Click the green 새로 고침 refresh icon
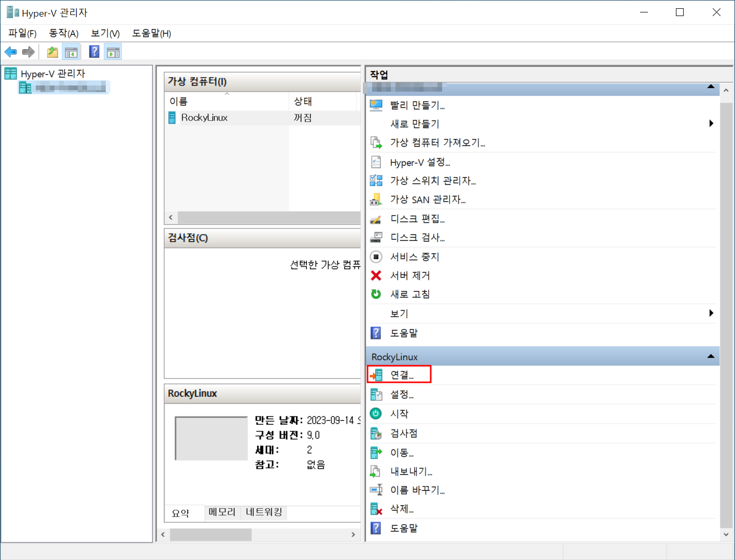Image resolution: width=735 pixels, height=560 pixels. pyautogui.click(x=376, y=294)
